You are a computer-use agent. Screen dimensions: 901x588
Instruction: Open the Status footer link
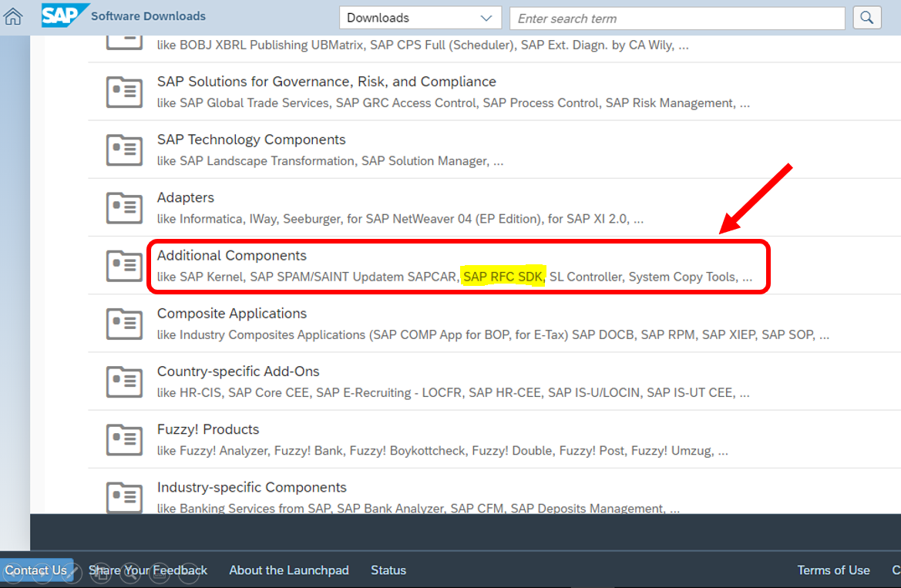pos(388,570)
